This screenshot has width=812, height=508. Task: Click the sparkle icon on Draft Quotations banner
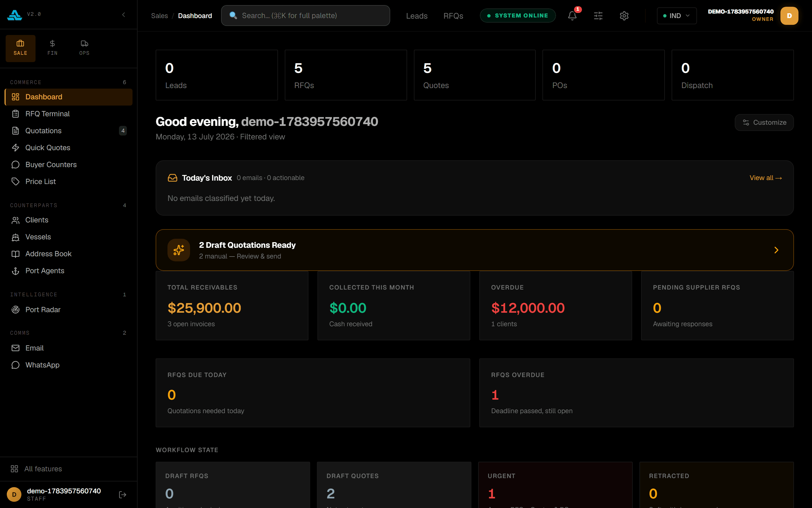point(178,250)
